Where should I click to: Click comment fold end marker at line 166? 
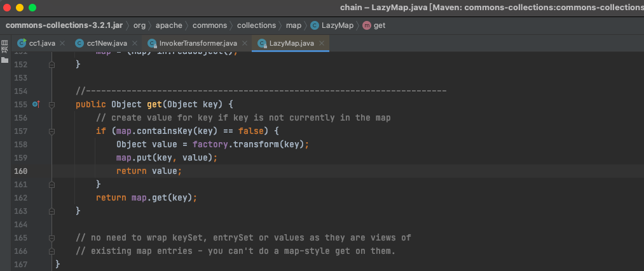[51, 251]
